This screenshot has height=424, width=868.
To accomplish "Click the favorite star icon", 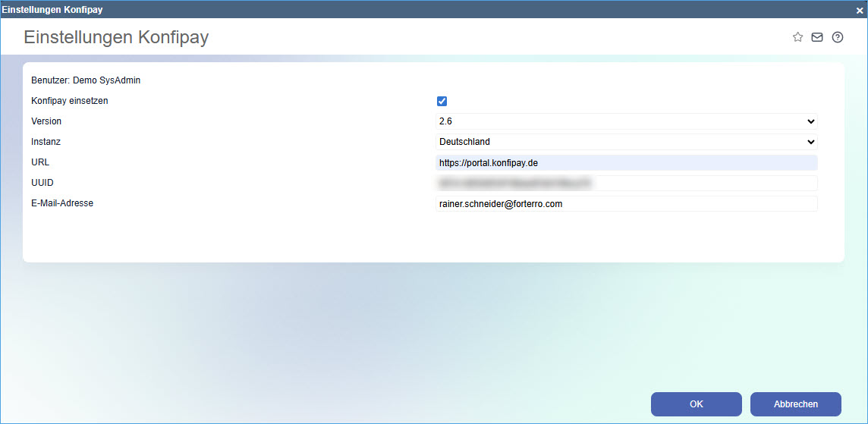I will tap(797, 37).
